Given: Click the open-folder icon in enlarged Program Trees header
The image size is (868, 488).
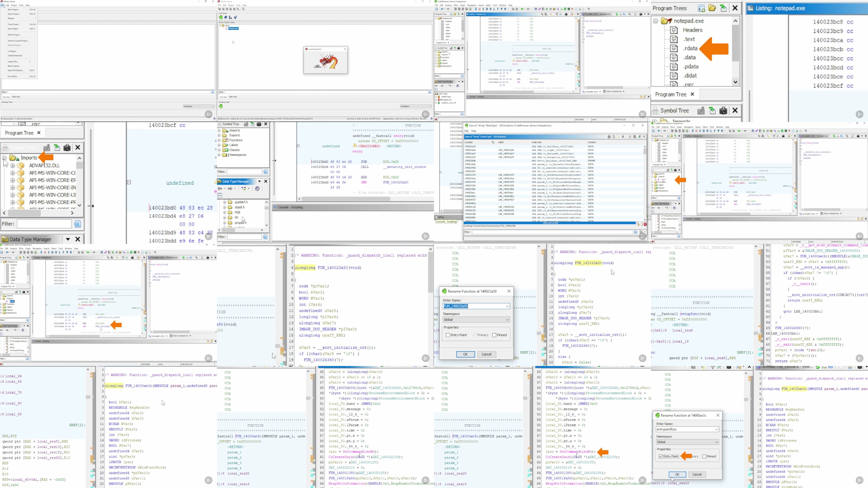Looking at the screenshot, I should pos(712,8).
